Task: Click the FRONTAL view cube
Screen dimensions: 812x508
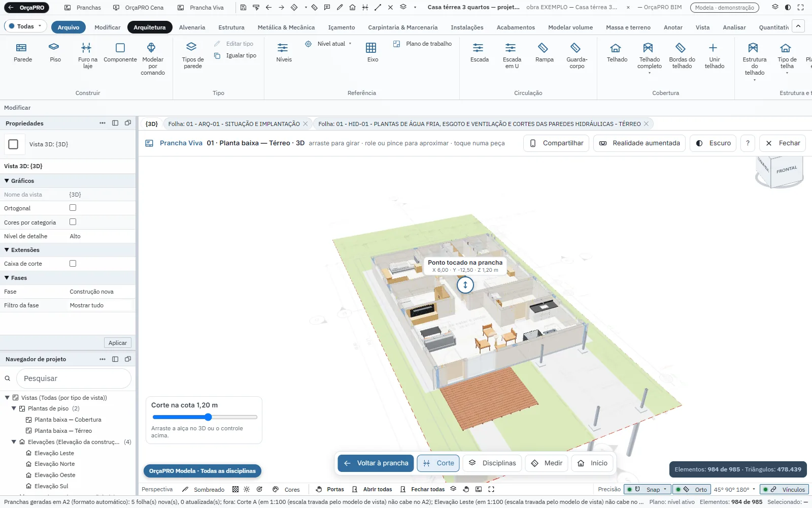Action: coord(786,170)
